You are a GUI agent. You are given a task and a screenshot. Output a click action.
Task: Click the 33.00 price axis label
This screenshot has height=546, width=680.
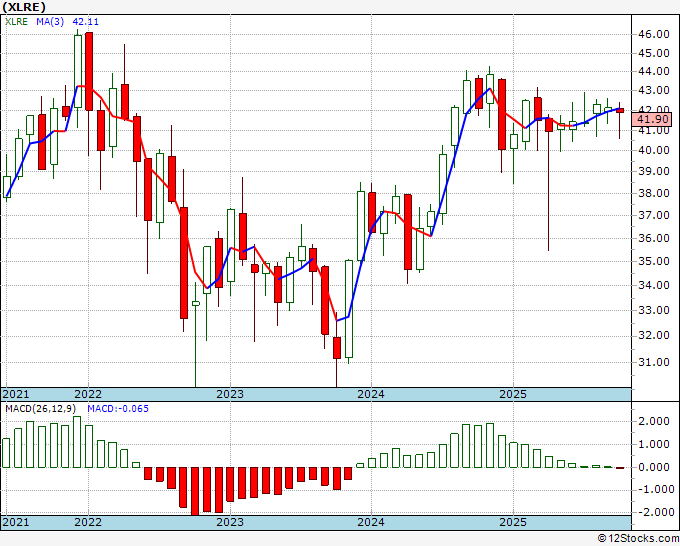pyautogui.click(x=653, y=310)
